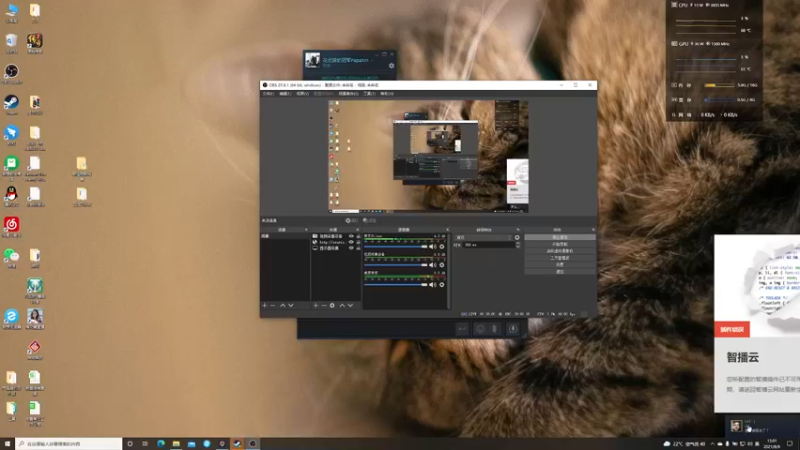Lock the 显示器采集 source
Image resolution: width=800 pixels, height=450 pixels.
pyautogui.click(x=358, y=248)
